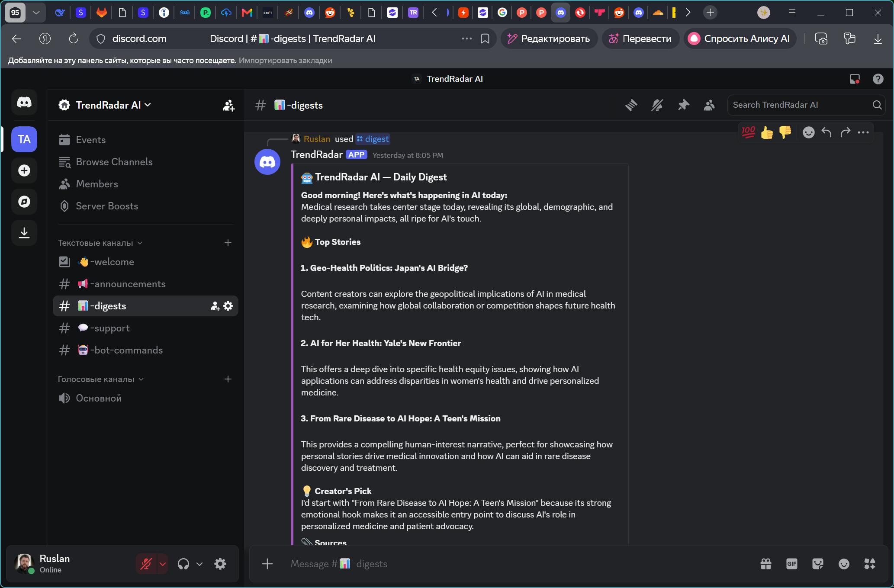Open Ruslan username in command reply
The image size is (894, 588).
tap(317, 139)
